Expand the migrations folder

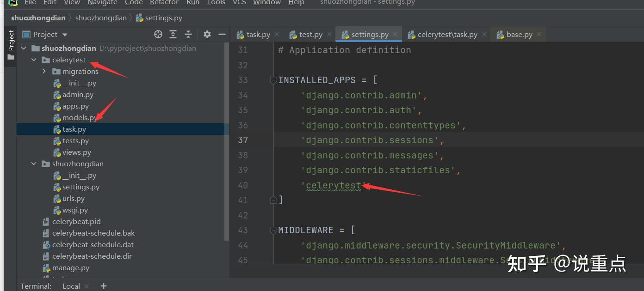click(44, 71)
